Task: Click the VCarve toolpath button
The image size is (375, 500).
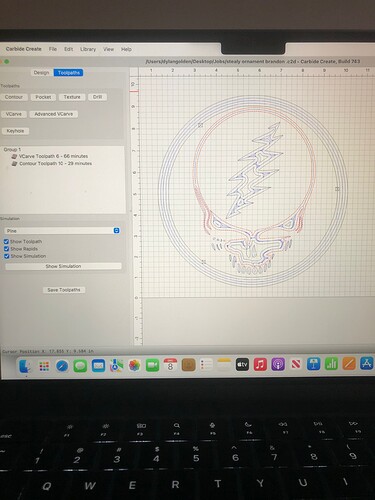Action: (14, 114)
